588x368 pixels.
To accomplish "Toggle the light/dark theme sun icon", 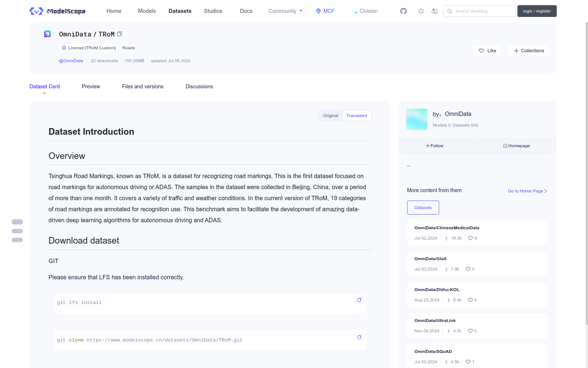I will [x=421, y=11].
